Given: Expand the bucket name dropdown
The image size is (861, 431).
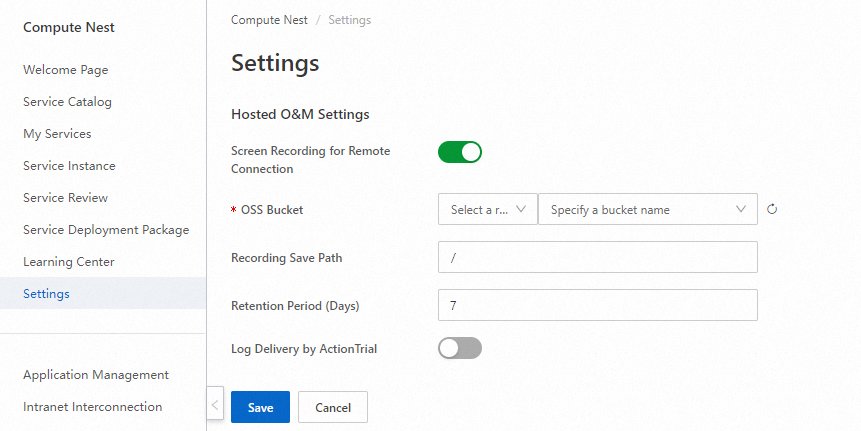Looking at the screenshot, I should pos(647,210).
